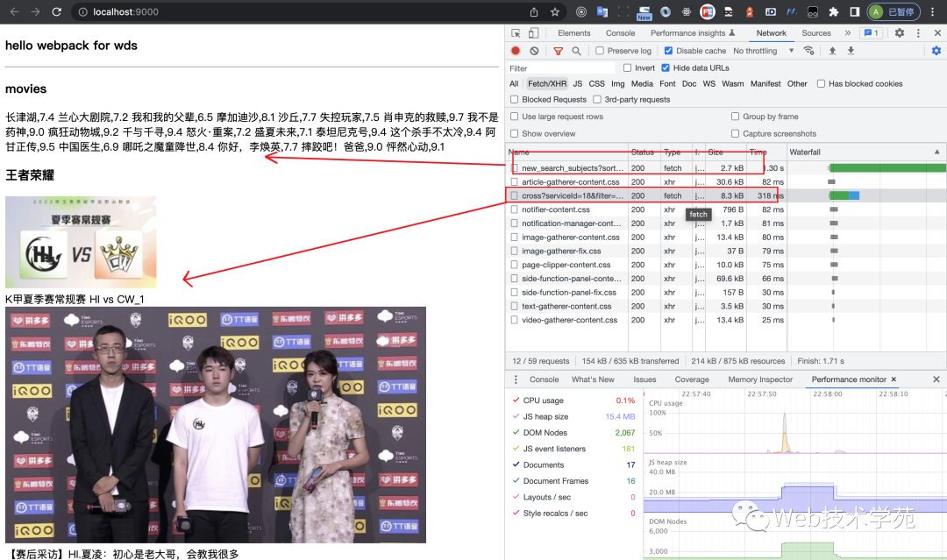Filter requests by Img type
Screen dimensions: 947x560
coord(617,84)
